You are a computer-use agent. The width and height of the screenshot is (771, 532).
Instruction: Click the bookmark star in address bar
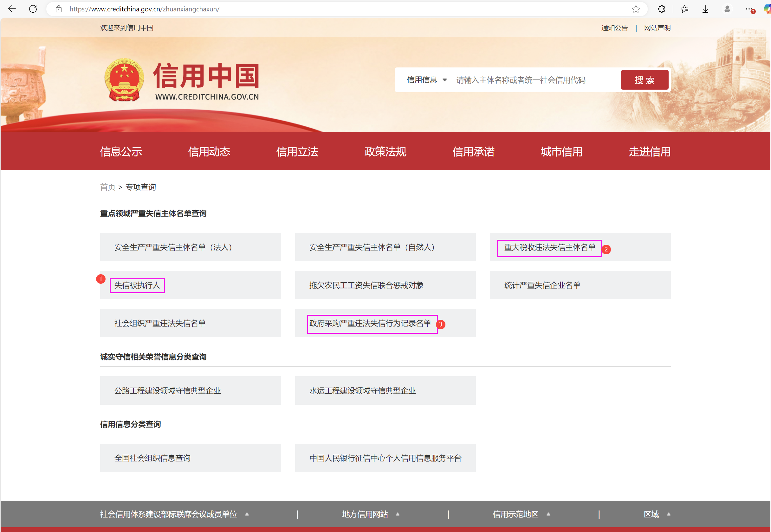coord(636,9)
